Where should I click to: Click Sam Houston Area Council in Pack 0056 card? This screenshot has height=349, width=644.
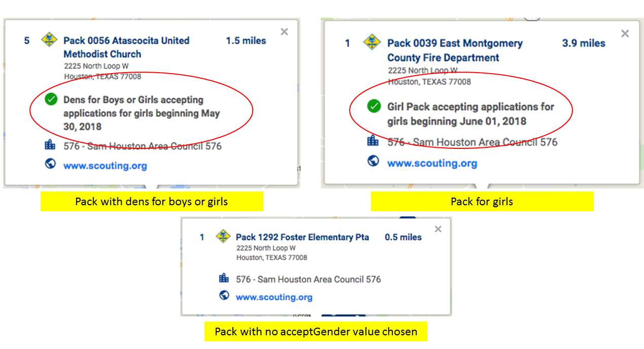pos(143,146)
